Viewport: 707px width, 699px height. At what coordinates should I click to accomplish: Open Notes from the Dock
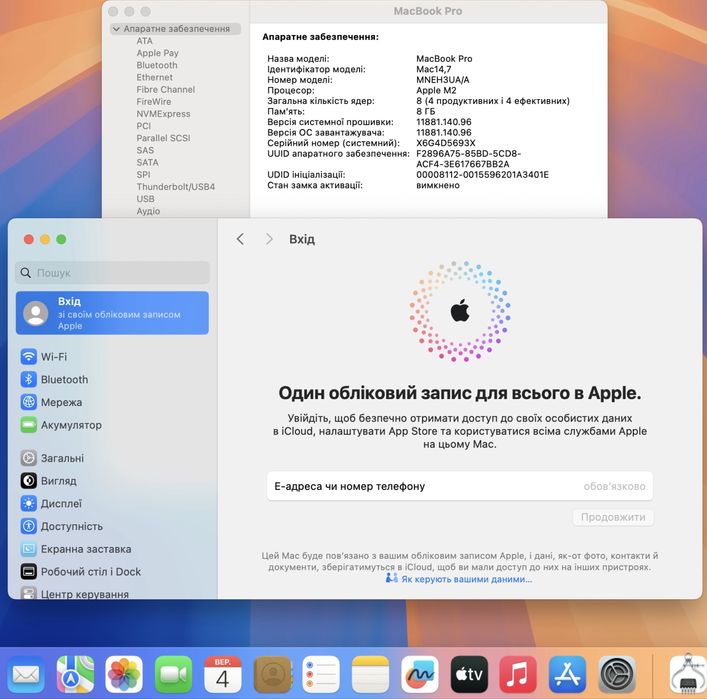click(370, 674)
